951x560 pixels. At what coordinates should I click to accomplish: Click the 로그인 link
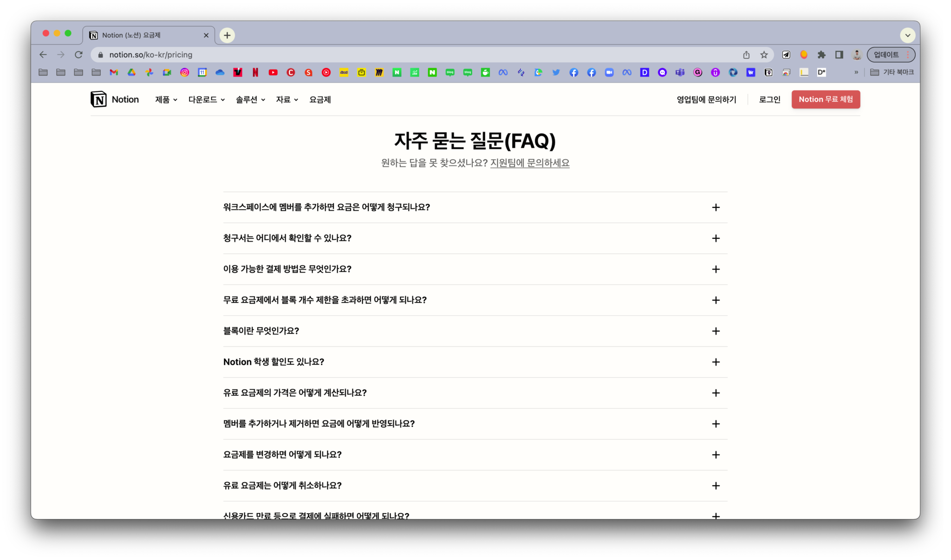(x=769, y=100)
